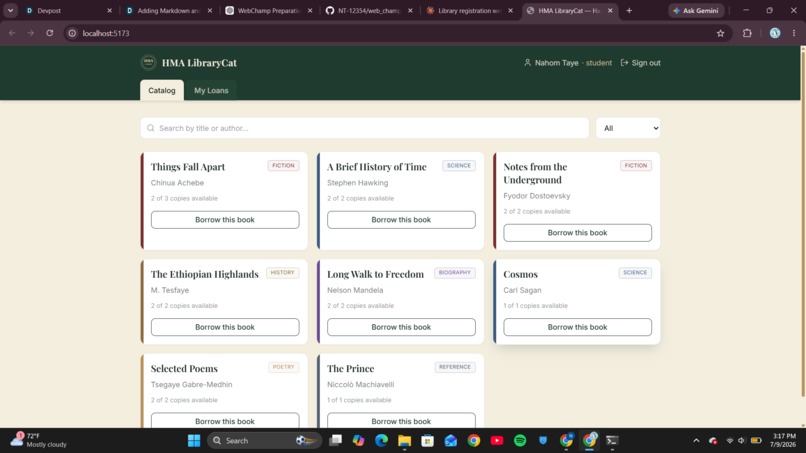Click the Windows taskbar Search box
Image resolution: width=806 pixels, height=453 pixels.
click(x=264, y=441)
